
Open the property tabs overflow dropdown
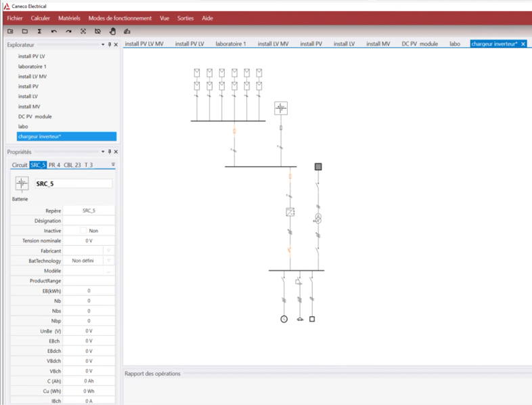pyautogui.click(x=113, y=165)
